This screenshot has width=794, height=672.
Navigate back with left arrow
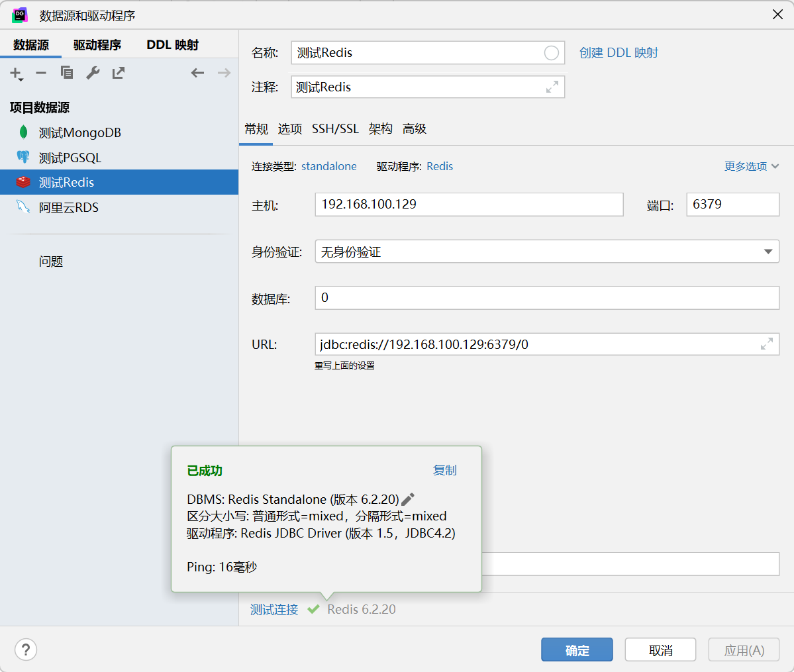tap(197, 73)
